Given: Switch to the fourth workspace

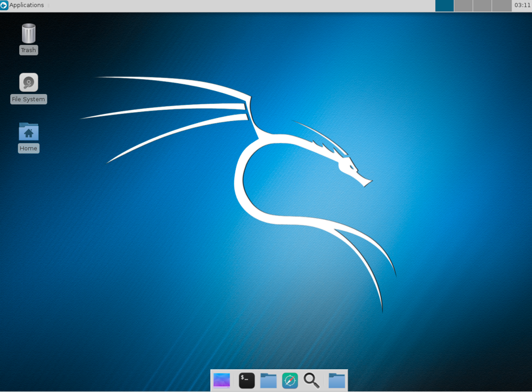Looking at the screenshot, I should coord(502,6).
